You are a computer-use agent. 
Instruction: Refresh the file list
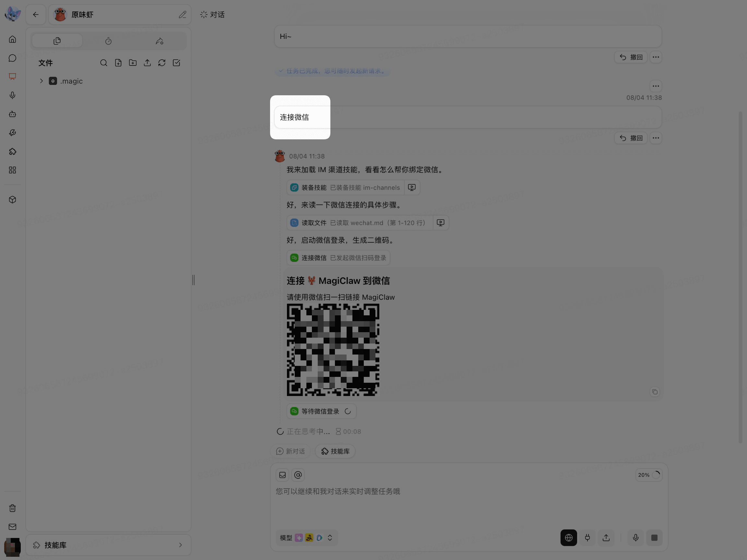[x=162, y=63]
